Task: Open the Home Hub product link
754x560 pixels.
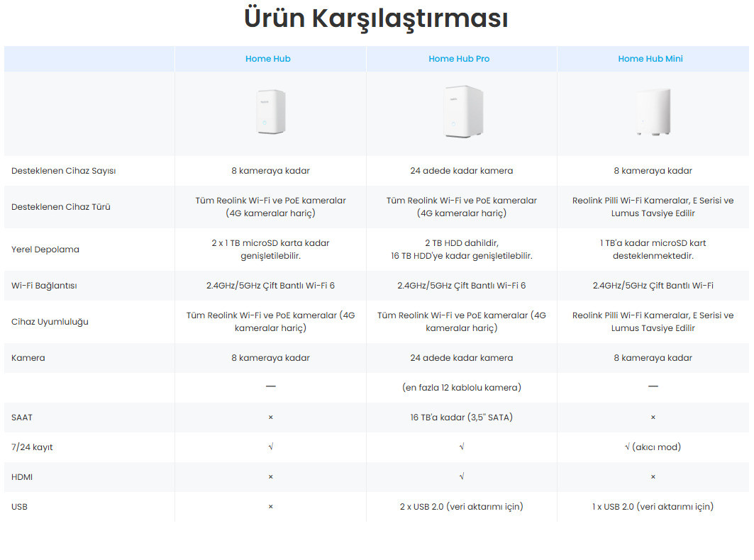Action: coord(268,59)
